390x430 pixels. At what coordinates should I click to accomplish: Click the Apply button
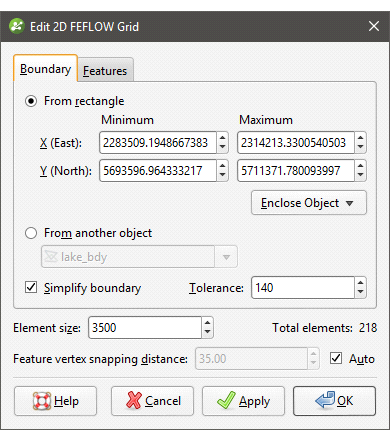[x=243, y=401]
